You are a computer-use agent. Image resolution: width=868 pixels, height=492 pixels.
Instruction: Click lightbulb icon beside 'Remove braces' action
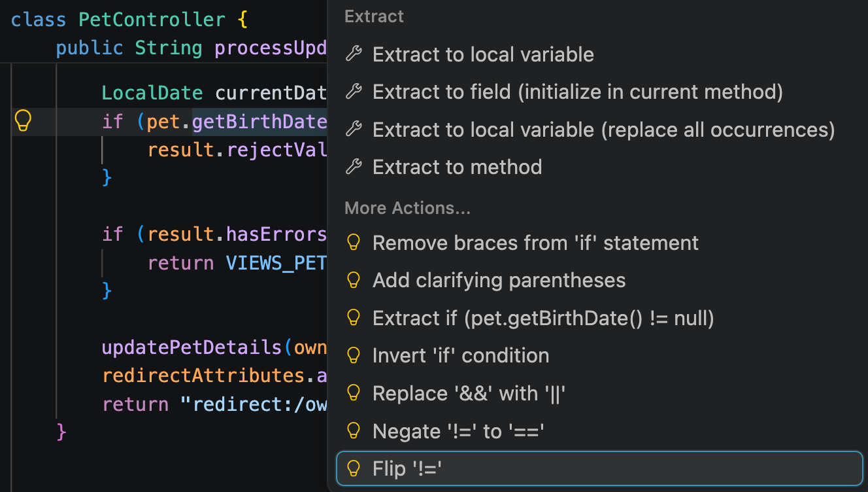[353, 243]
